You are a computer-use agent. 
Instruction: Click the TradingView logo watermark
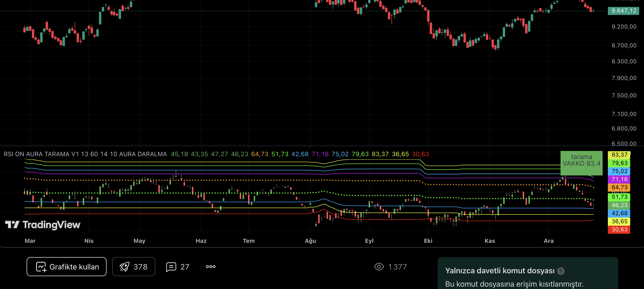coord(43,224)
